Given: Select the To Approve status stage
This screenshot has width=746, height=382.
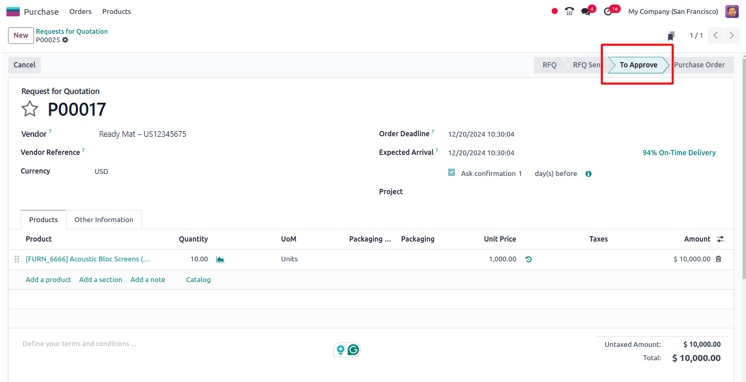Looking at the screenshot, I should pos(638,65).
